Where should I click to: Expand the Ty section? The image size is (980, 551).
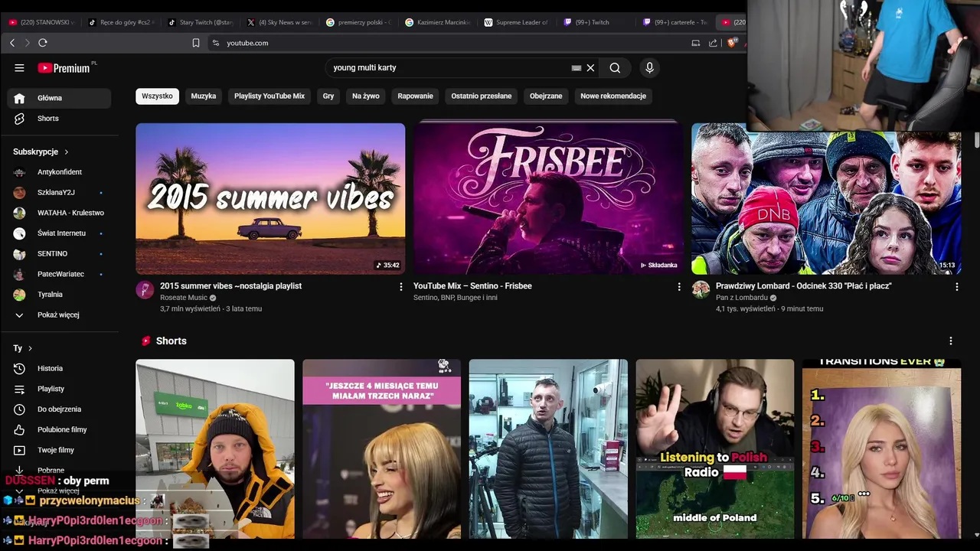(x=23, y=348)
